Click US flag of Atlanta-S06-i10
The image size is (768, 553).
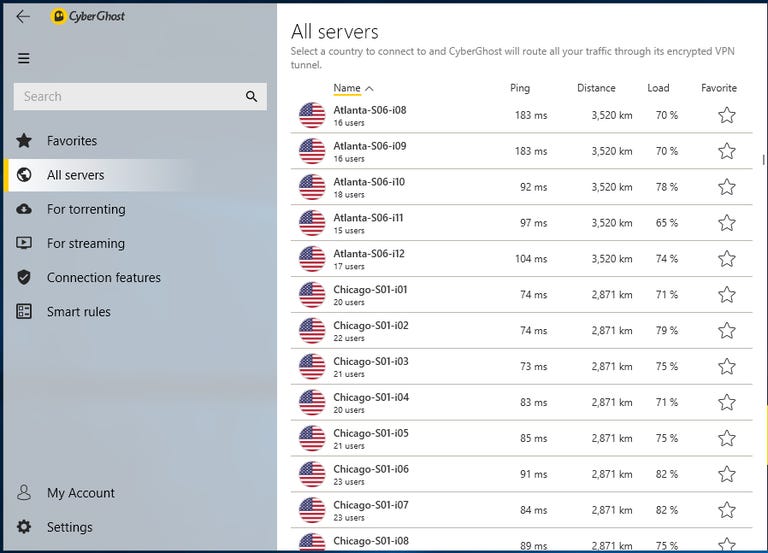[x=312, y=187]
